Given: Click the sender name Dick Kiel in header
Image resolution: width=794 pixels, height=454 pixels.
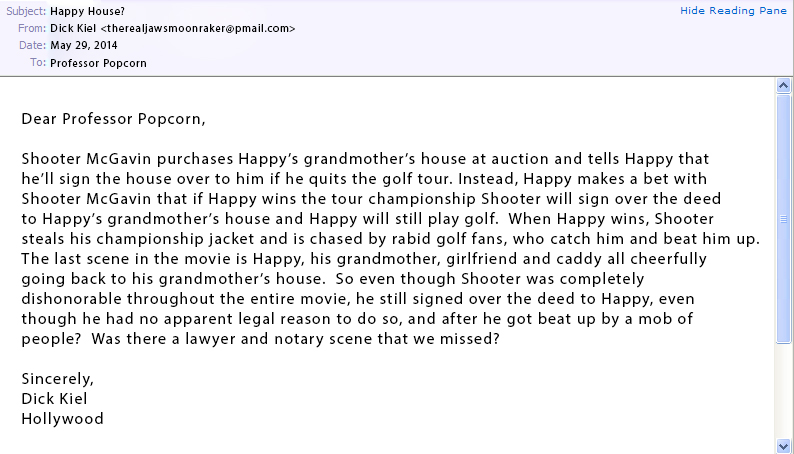Looking at the screenshot, I should point(73,28).
